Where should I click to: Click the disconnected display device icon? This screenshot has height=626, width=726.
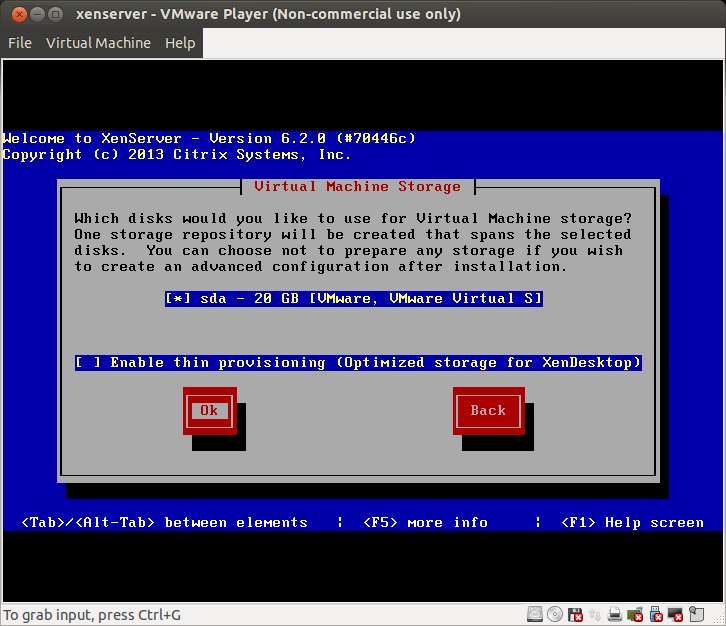676,614
